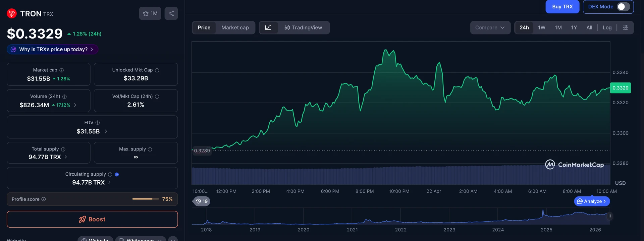Click $31.55B market cap value
This screenshot has width=644, height=241.
tap(39, 78)
